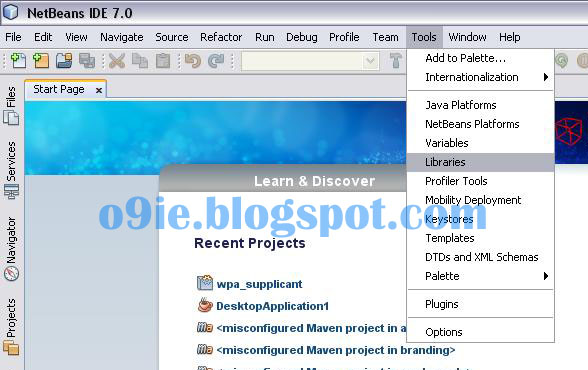The width and height of the screenshot is (588, 370).
Task: Click the New Project toolbar icon
Action: 41,60
